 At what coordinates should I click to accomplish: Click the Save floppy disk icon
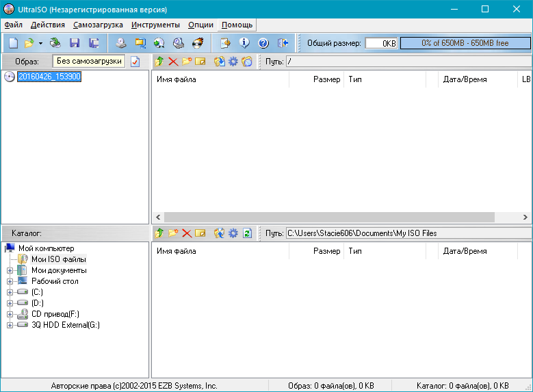(75, 43)
